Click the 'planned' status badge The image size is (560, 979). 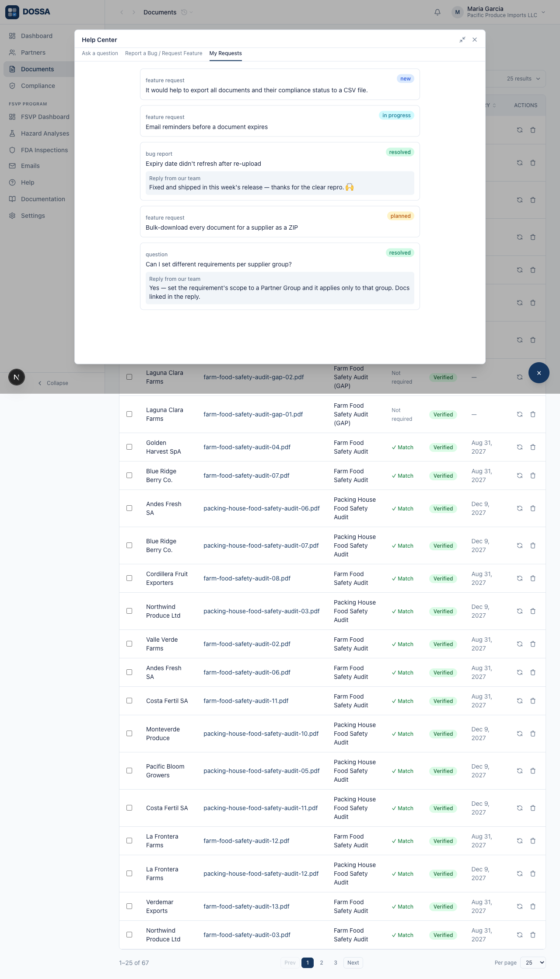(x=401, y=216)
